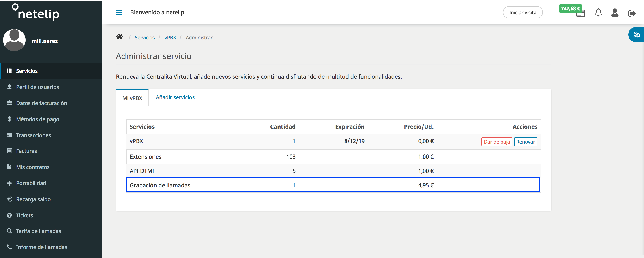The image size is (644, 258).
Task: Open Servicios in the sidebar
Action: pos(51,71)
